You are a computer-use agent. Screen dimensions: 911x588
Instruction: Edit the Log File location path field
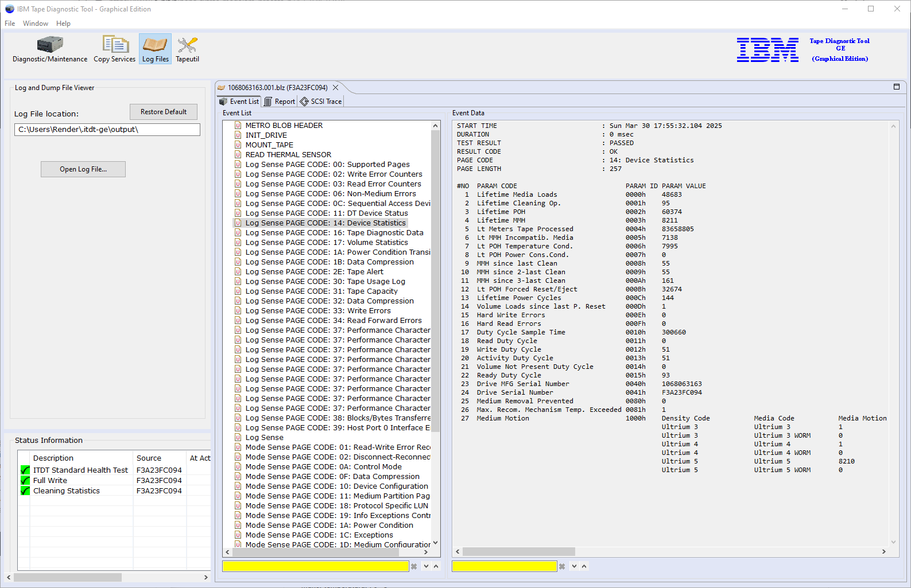107,130
